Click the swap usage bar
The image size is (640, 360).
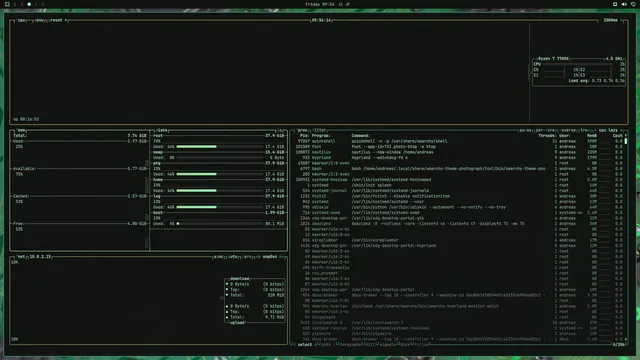(x=220, y=158)
